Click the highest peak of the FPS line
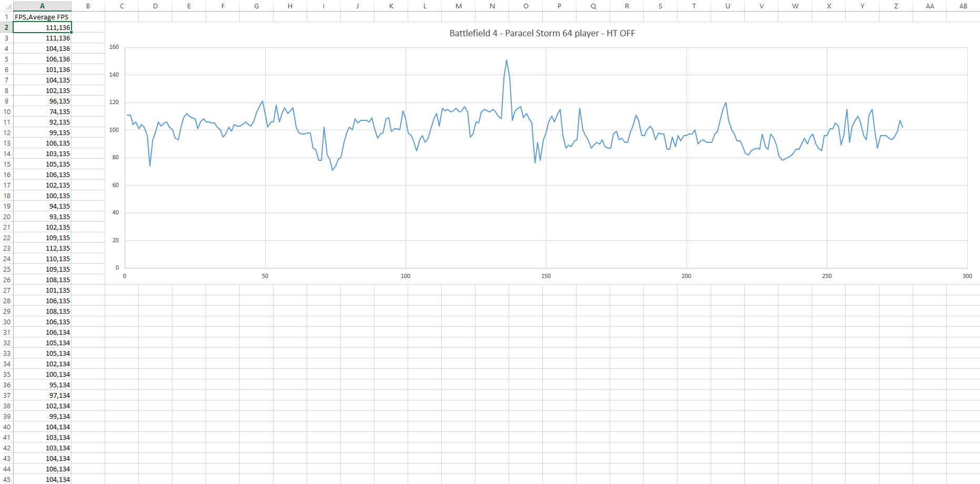980x484 pixels. [507, 60]
